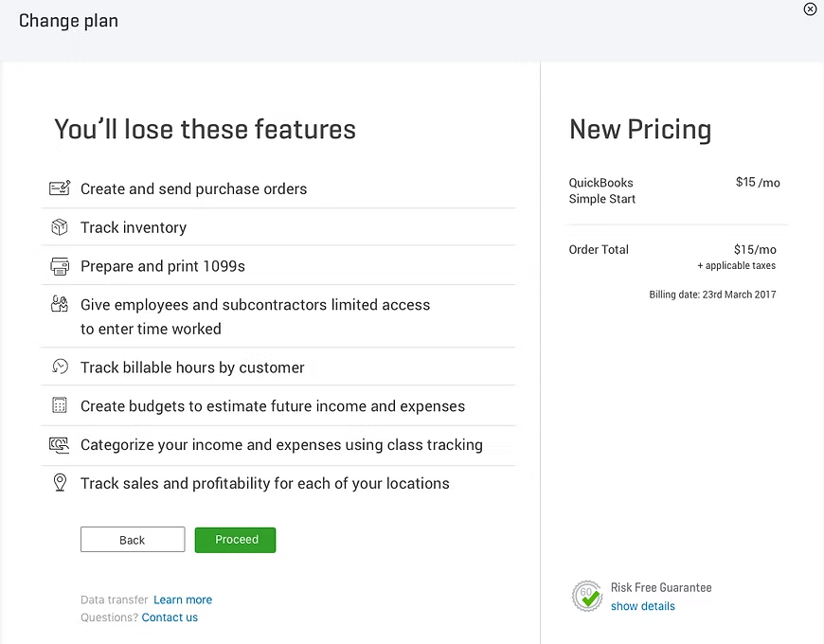This screenshot has width=824, height=644.
Task: Click the Track inventory feature row
Action: pyautogui.click(x=278, y=227)
